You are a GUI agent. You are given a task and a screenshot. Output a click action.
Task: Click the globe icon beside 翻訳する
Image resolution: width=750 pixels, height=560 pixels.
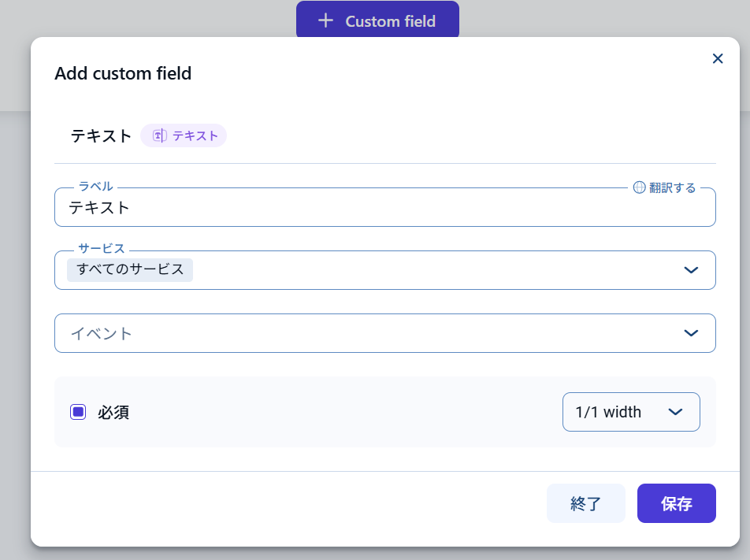point(639,187)
